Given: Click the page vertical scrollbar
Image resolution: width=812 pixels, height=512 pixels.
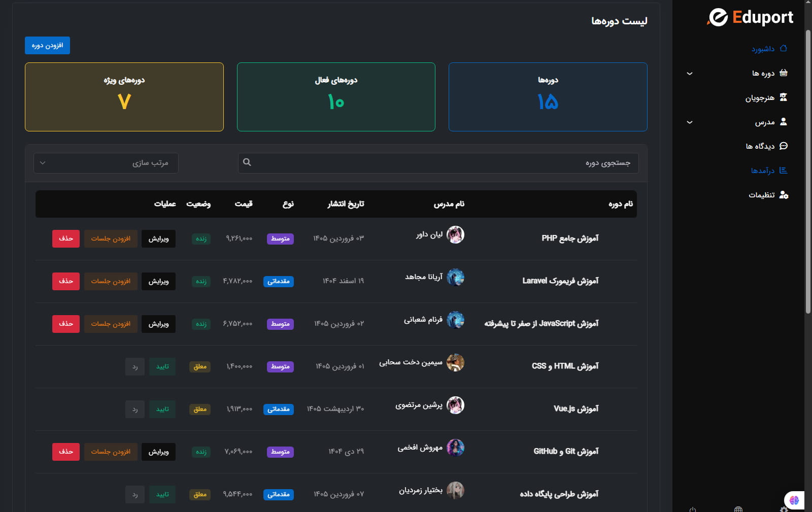Looking at the screenshot, I should pos(808,173).
